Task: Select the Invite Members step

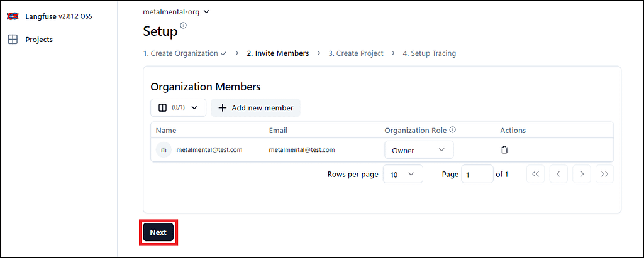Action: (277, 53)
